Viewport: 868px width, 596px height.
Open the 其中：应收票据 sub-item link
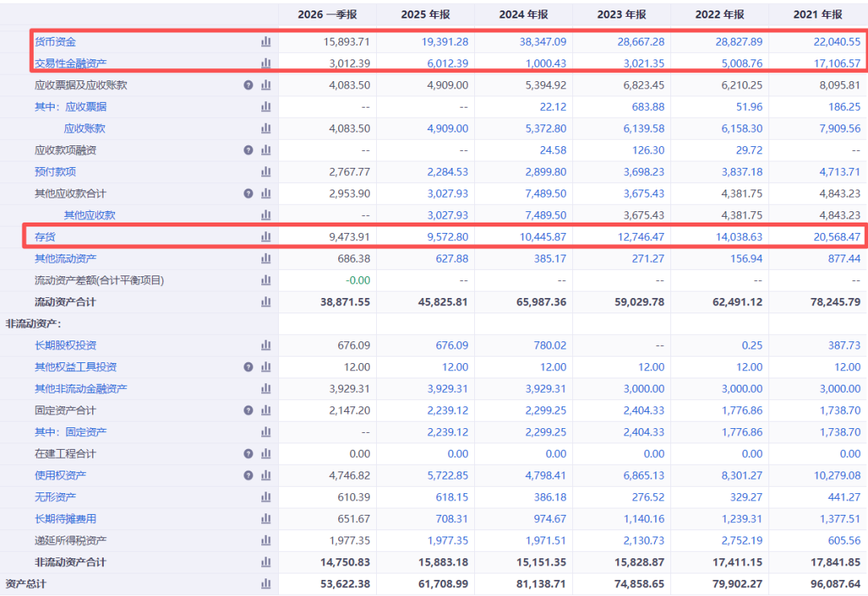pyautogui.click(x=70, y=107)
